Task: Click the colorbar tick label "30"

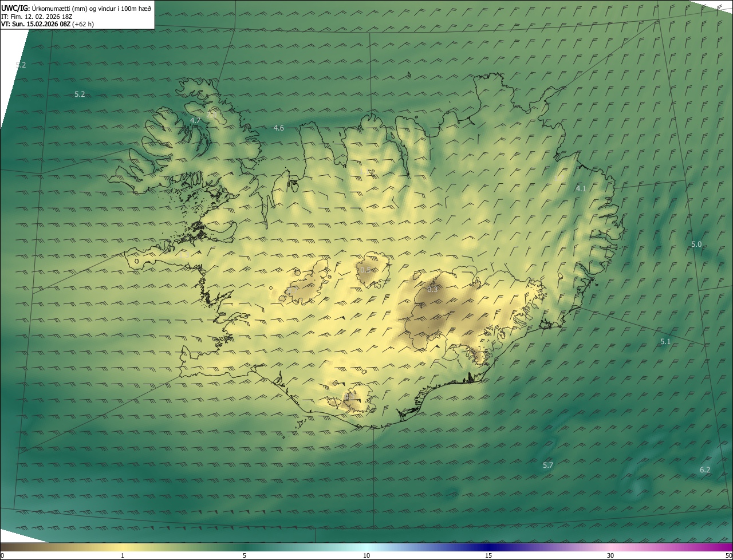Action: (x=610, y=555)
